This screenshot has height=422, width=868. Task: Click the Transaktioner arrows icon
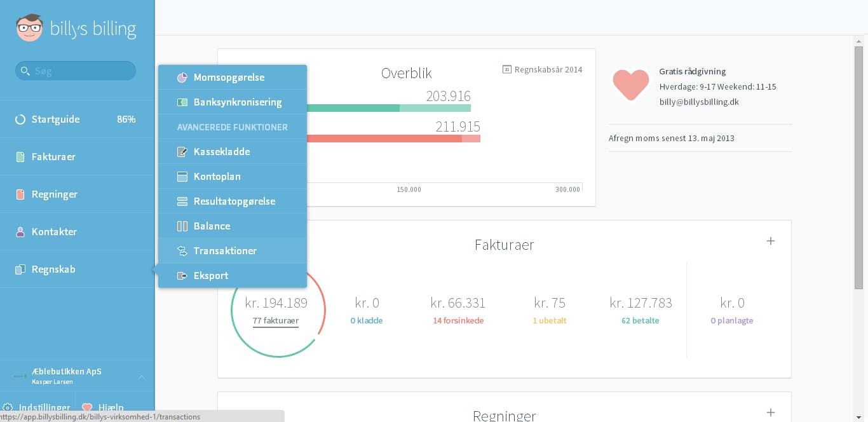(182, 251)
